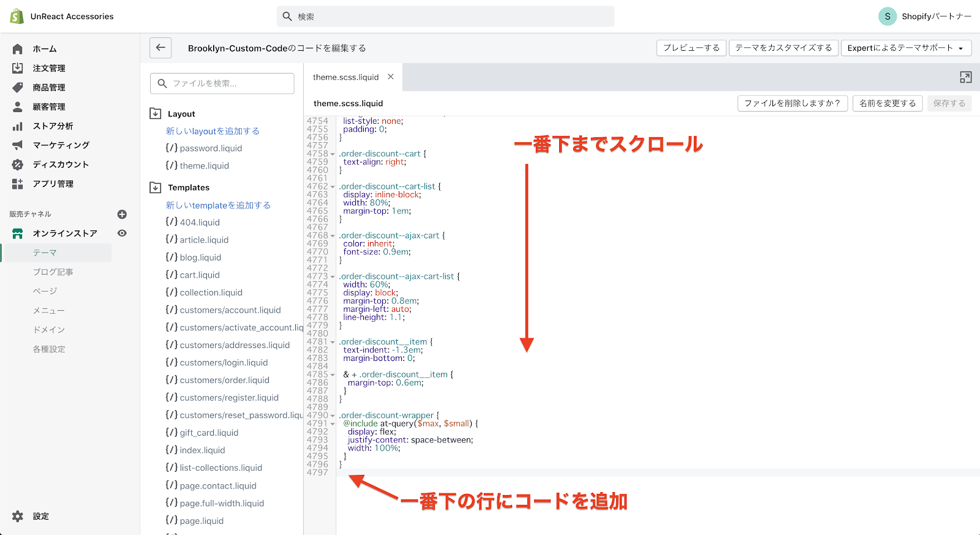
Task: Click the product tag icon for 商品管理
Action: point(18,88)
